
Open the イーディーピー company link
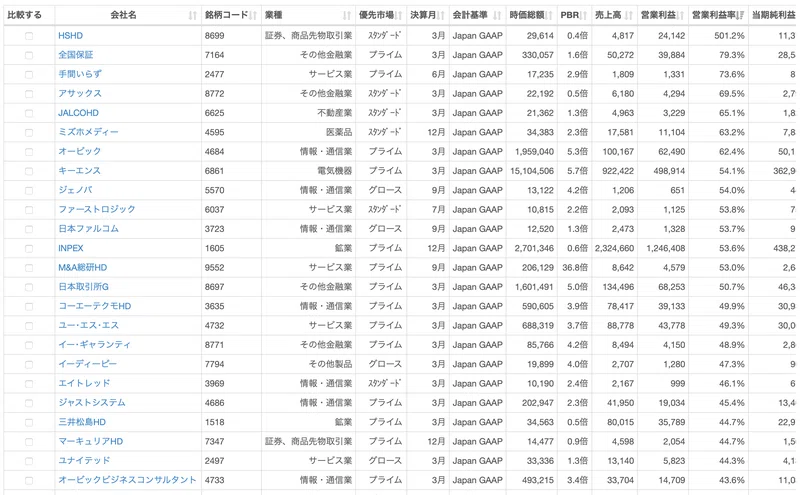(87, 364)
